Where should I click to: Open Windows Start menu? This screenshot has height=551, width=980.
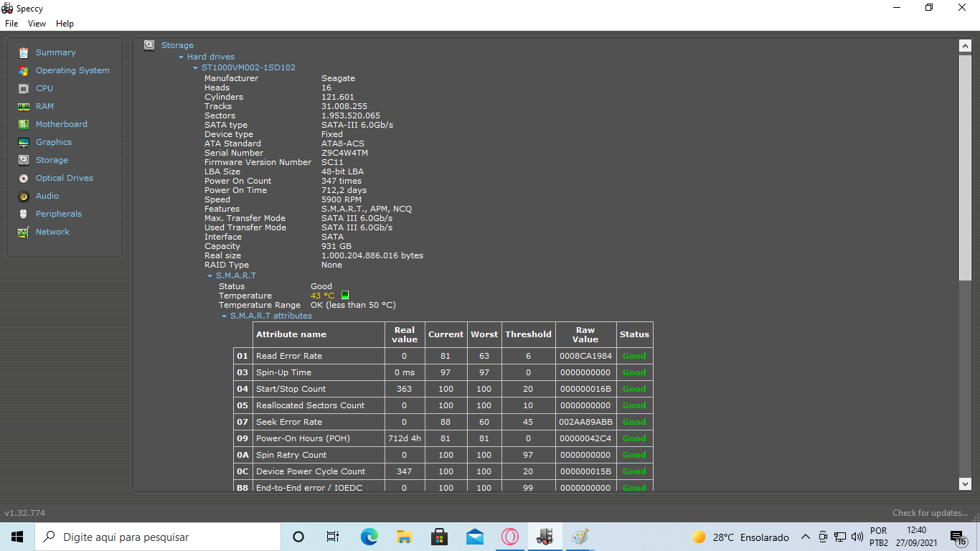[17, 537]
